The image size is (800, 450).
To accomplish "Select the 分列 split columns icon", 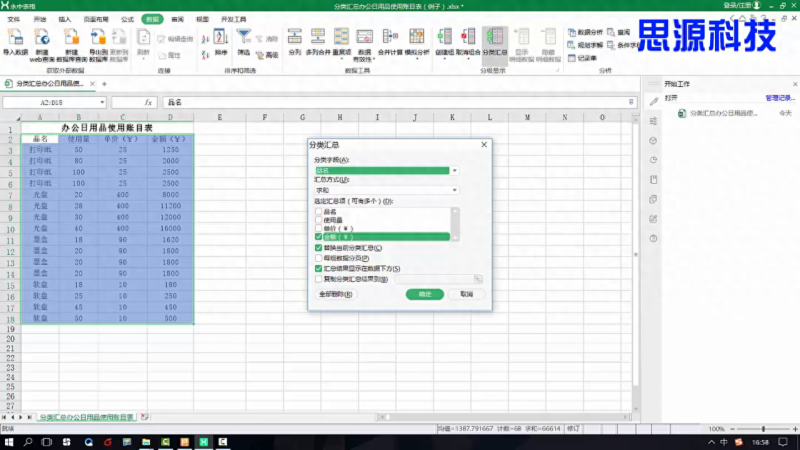I will 294,38.
